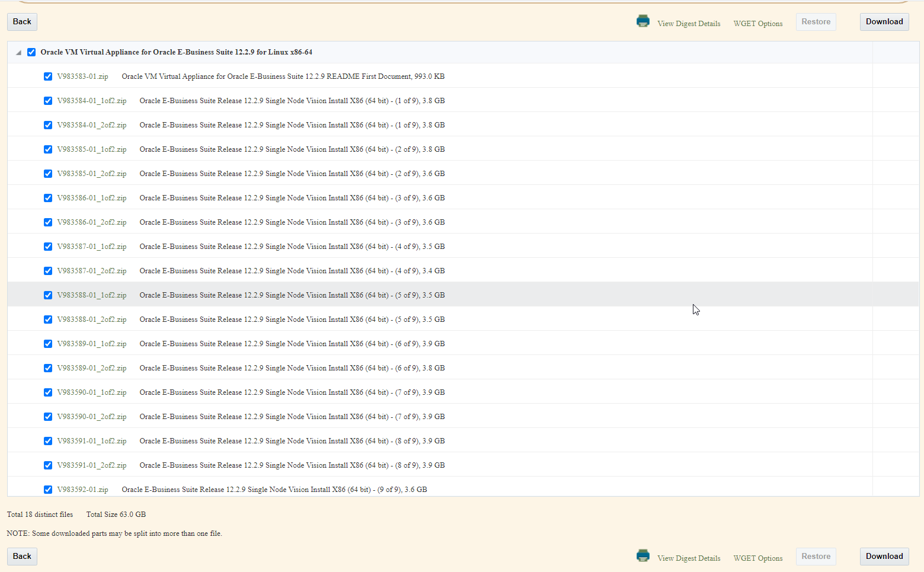Open bottom WGET Options link
Viewport: 924px width, 572px height.
click(x=758, y=558)
